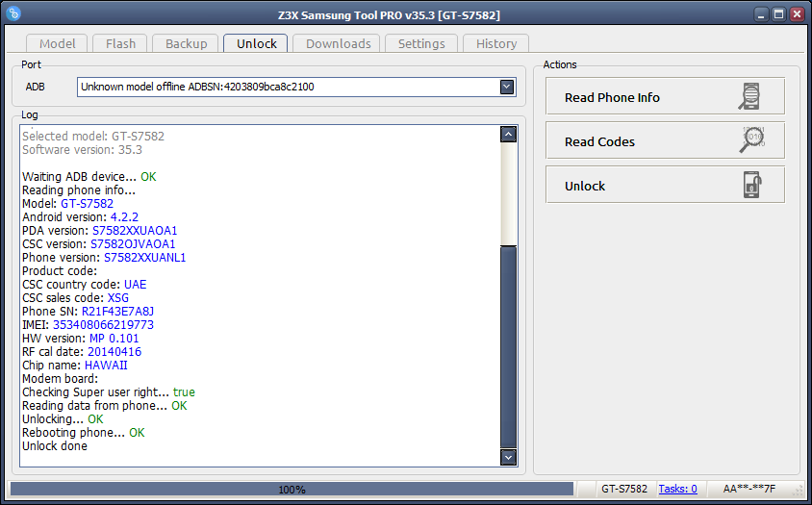Go to the Downloads tab
The width and height of the screenshot is (812, 505).
point(338,43)
